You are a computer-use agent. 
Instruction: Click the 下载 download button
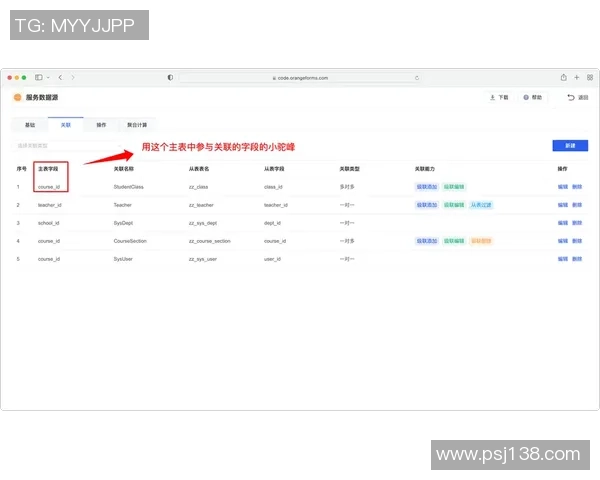[x=498, y=97]
